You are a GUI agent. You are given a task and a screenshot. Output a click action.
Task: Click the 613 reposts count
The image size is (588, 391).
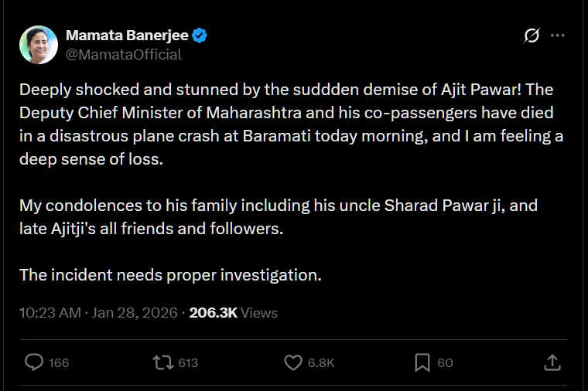[188, 363]
